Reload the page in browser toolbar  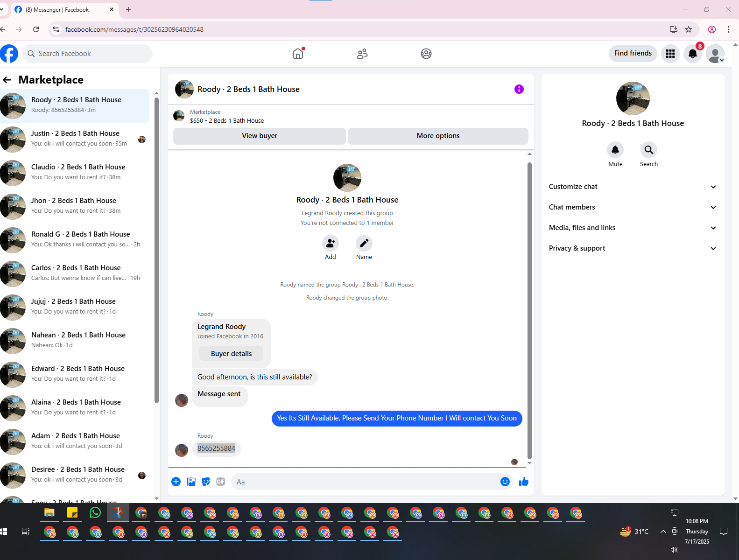pos(36,29)
